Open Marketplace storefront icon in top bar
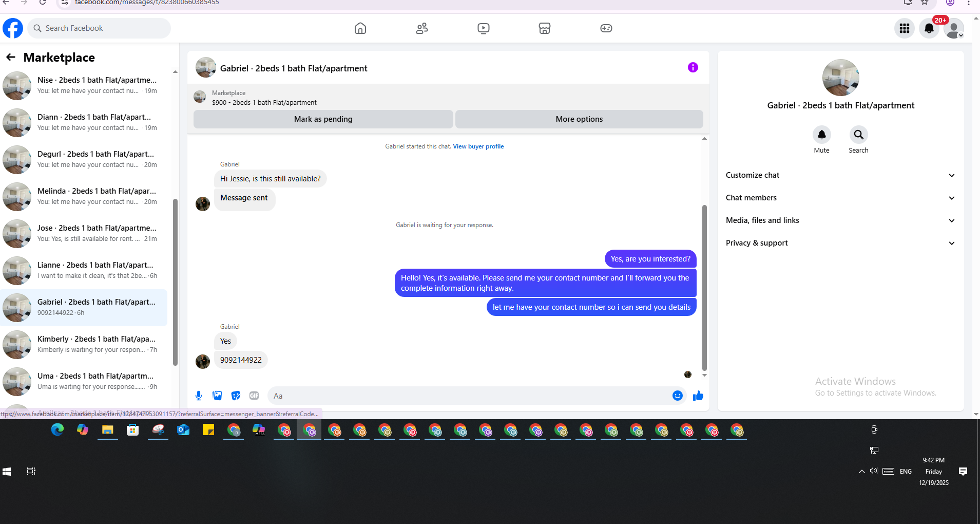Screen dimensions: 980x524 pyautogui.click(x=545, y=28)
